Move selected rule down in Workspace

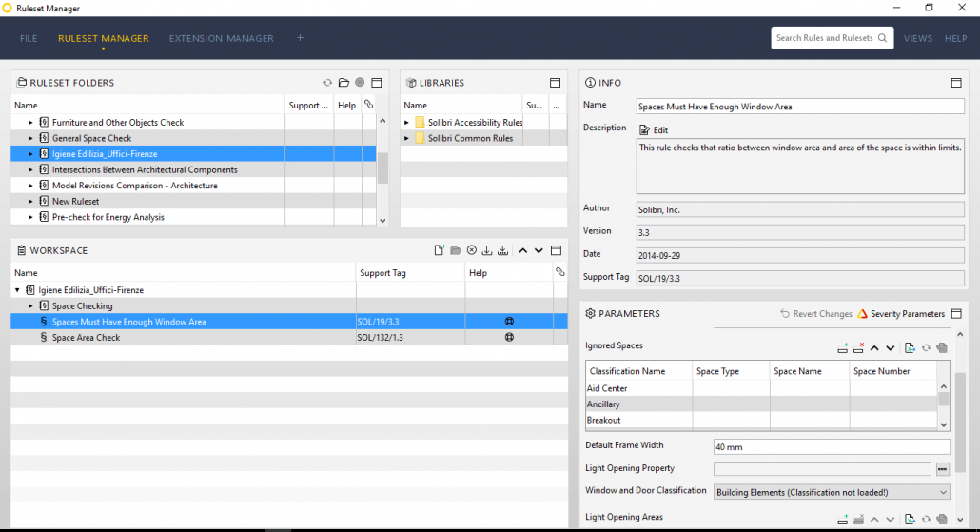click(x=539, y=250)
